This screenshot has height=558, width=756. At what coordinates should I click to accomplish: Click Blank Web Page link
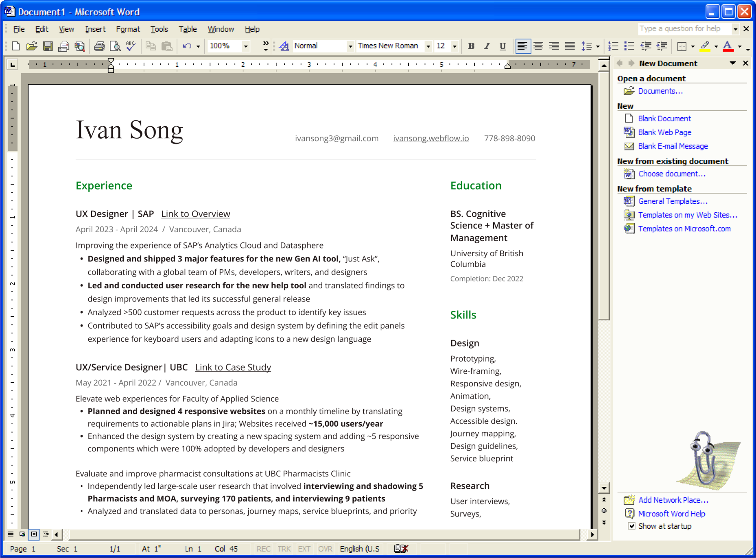tap(664, 132)
